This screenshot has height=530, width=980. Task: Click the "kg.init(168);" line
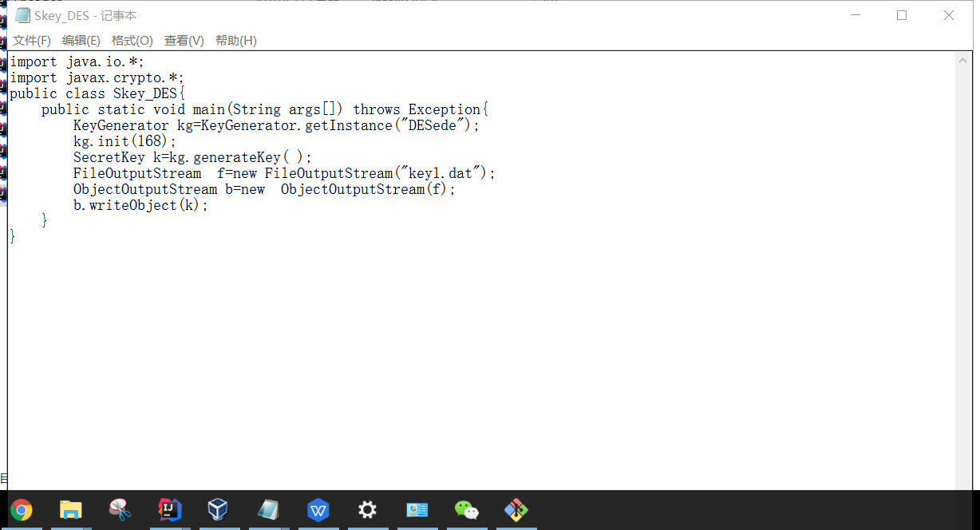(125, 141)
